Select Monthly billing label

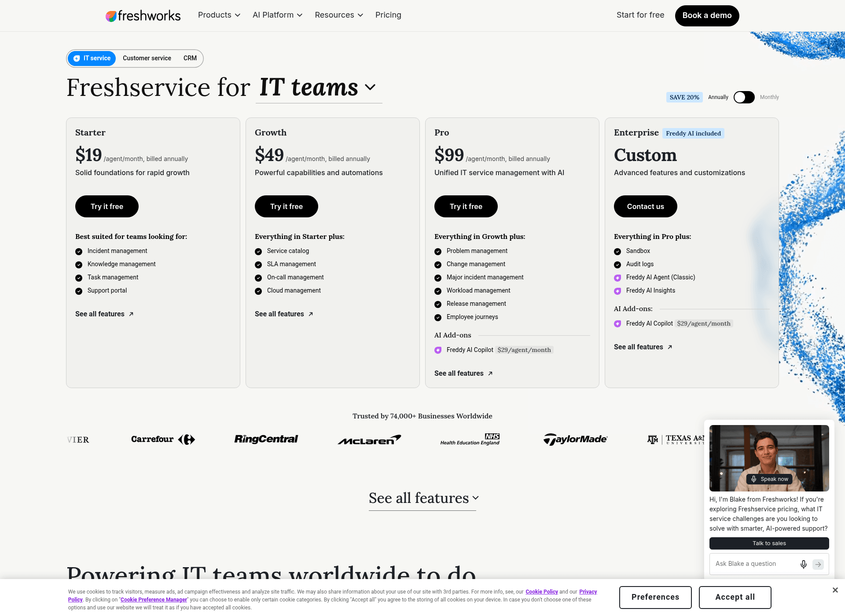click(x=769, y=97)
